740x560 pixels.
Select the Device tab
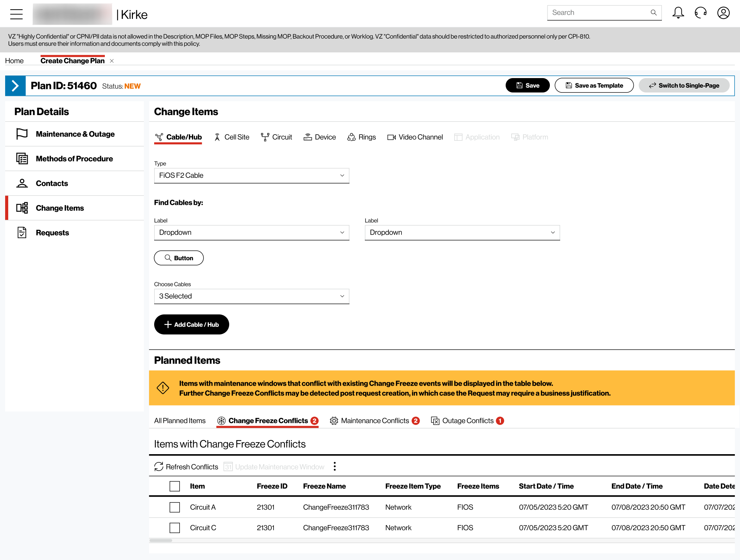point(320,137)
